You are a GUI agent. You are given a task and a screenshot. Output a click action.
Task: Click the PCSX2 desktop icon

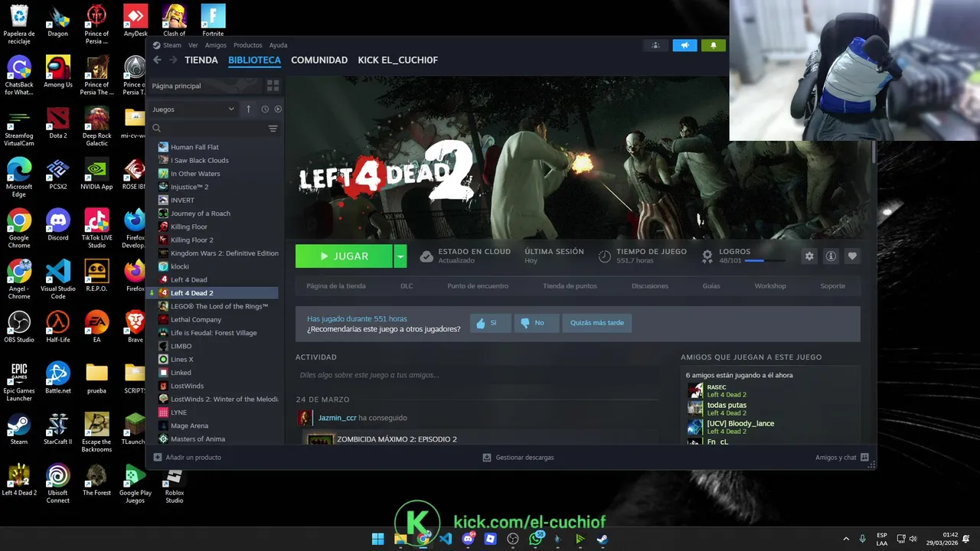(58, 174)
